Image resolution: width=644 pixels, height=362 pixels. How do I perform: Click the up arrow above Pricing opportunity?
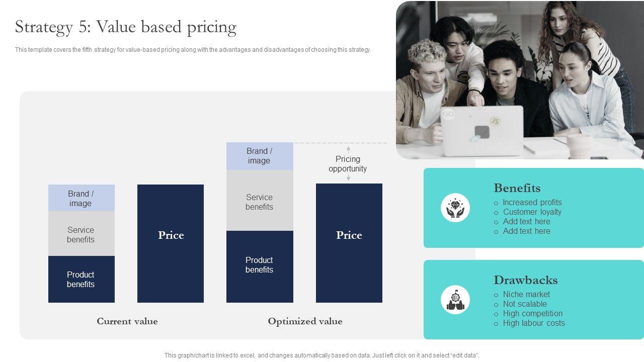[x=348, y=149]
